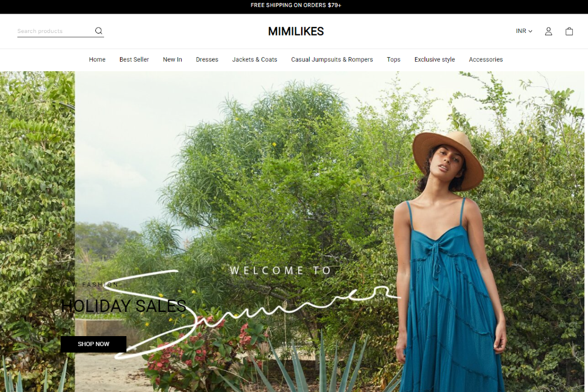The image size is (588, 392).
Task: Click the Search products input field
Action: pos(55,31)
